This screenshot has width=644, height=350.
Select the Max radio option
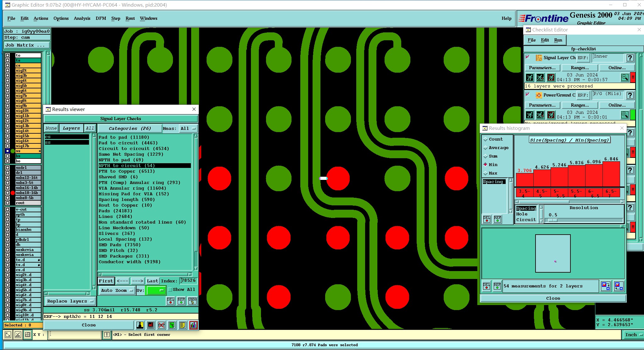point(486,173)
